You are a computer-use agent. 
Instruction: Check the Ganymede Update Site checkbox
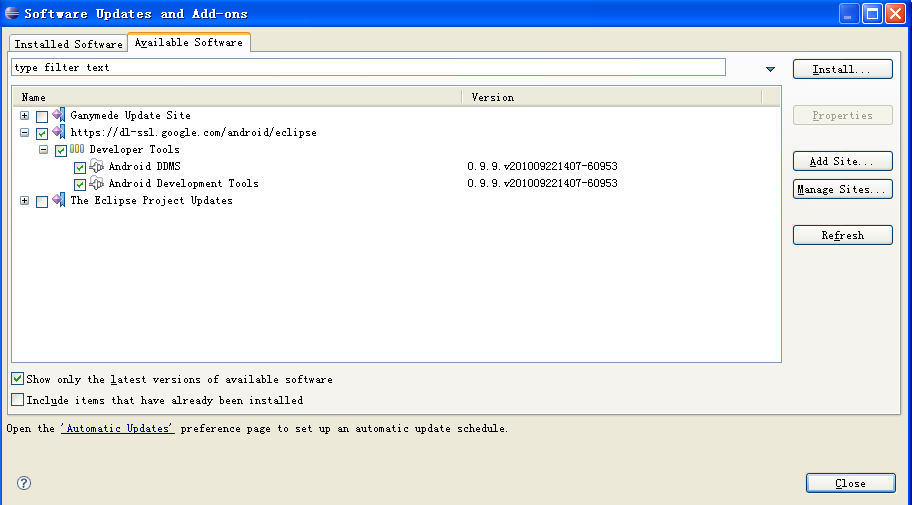(42, 116)
